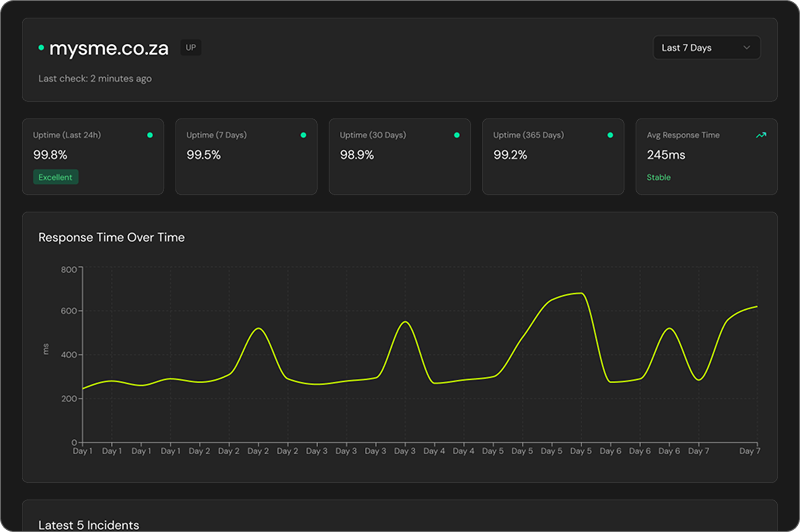The width and height of the screenshot is (800, 532).
Task: Click the 245ms response time value
Action: 666,155
